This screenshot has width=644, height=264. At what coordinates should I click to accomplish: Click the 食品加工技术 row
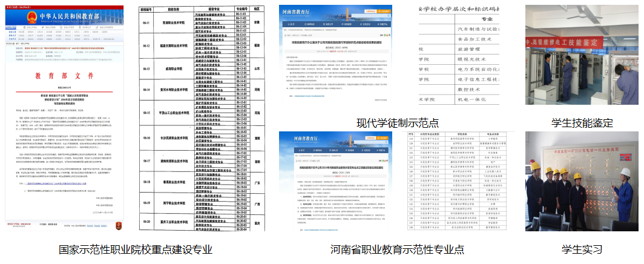point(459,39)
